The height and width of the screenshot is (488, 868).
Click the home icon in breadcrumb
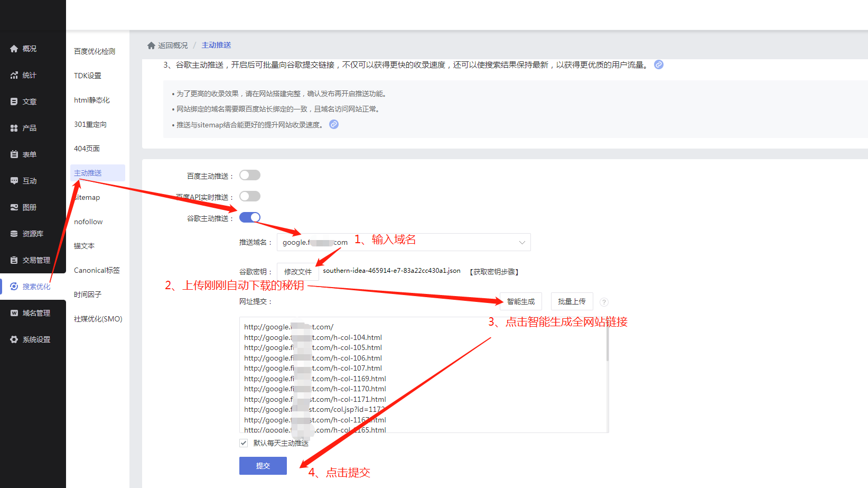(x=151, y=45)
